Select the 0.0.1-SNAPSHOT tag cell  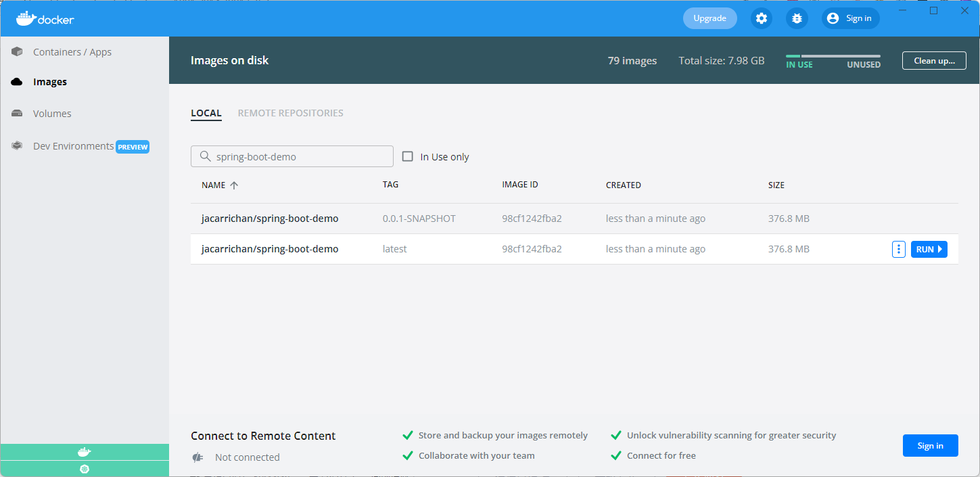[419, 219]
